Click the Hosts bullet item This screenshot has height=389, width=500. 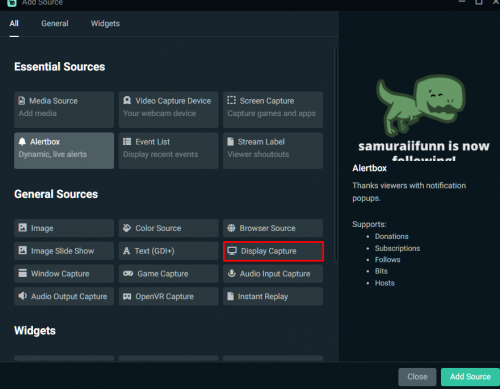pos(385,283)
